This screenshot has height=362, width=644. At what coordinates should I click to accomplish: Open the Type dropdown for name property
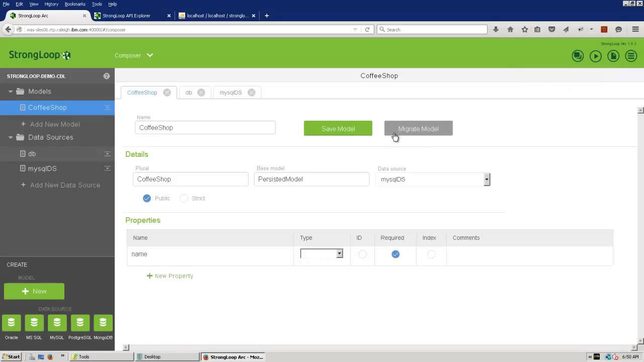tap(321, 254)
